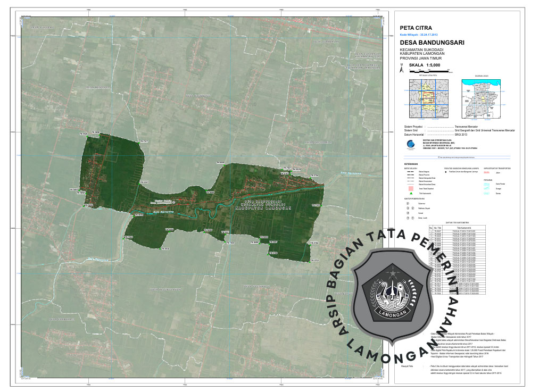The image size is (539, 392).
Task: Click the Camat office symbol in legend
Action: [408, 213]
